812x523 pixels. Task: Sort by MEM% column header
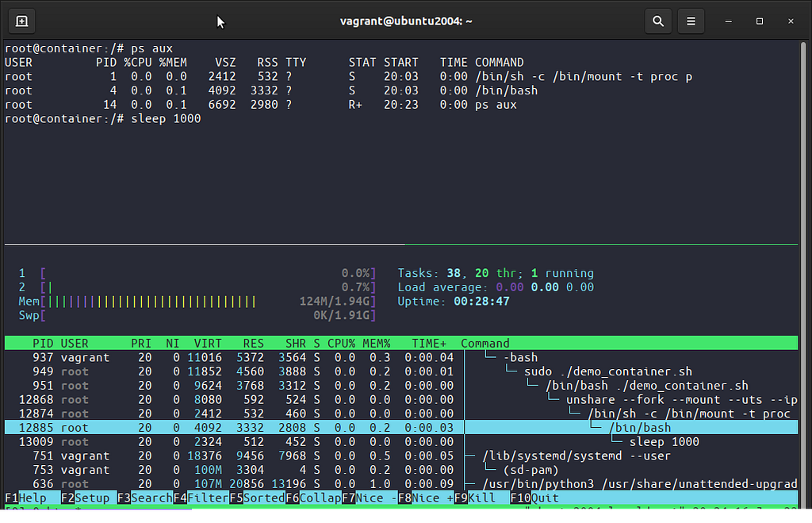377,343
